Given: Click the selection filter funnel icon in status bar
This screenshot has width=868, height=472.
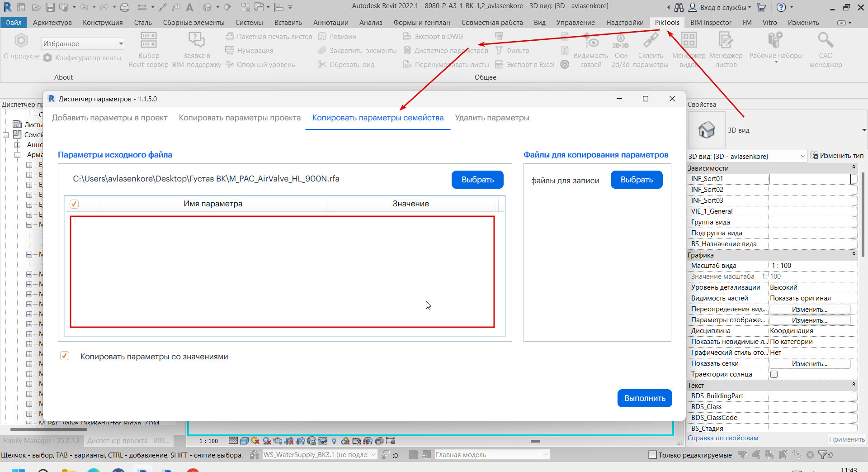Looking at the screenshot, I should coord(823,455).
